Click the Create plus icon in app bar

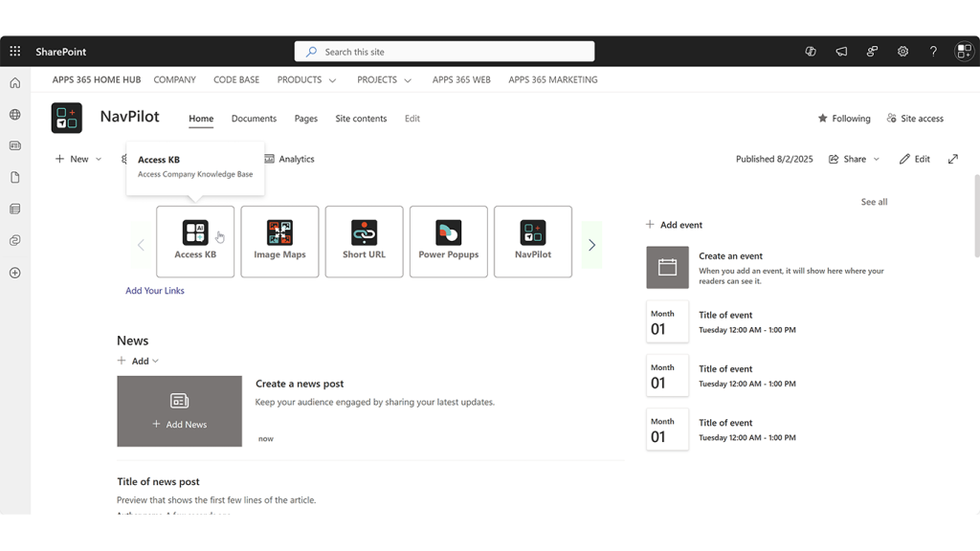[x=15, y=273]
